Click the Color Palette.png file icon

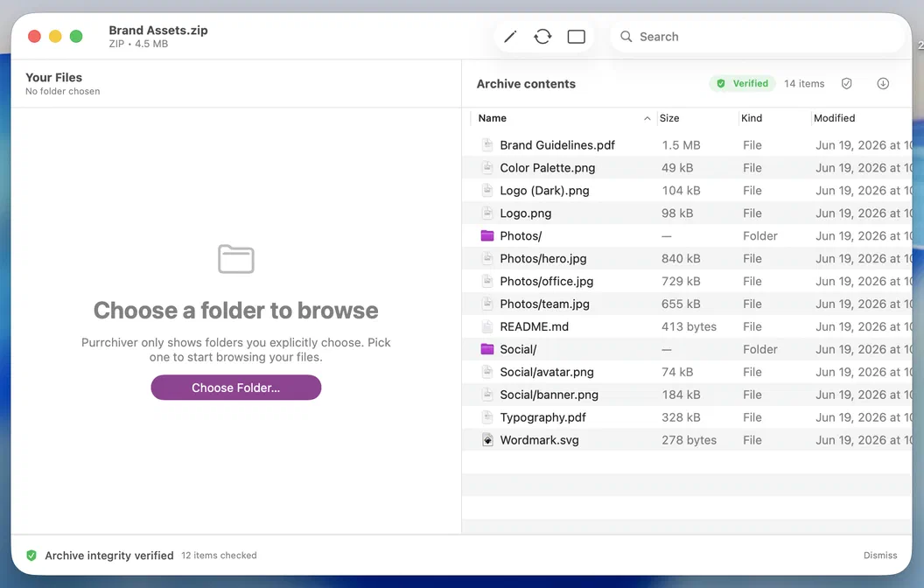pos(487,168)
